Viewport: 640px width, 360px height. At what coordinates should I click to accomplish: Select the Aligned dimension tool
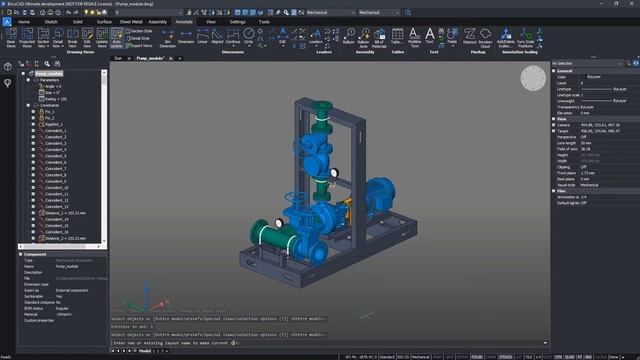tap(217, 37)
